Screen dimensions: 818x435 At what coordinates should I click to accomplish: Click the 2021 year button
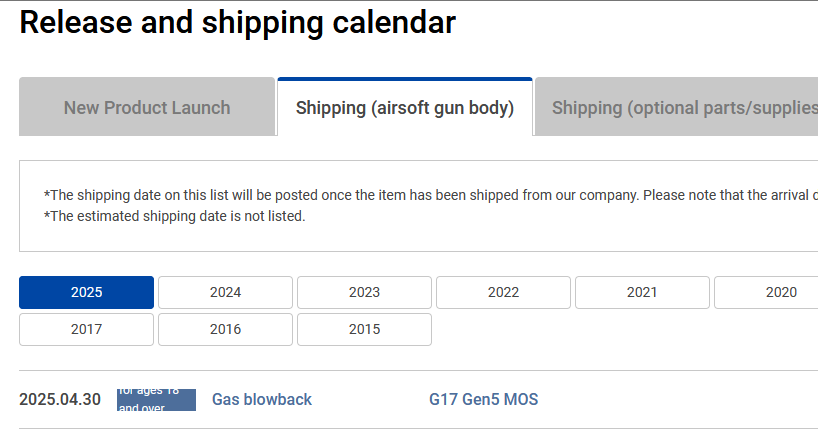(642, 292)
